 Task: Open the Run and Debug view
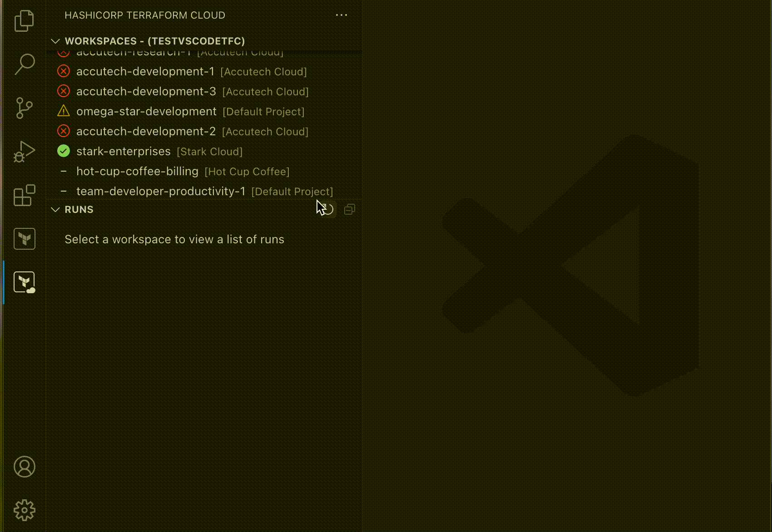(x=24, y=152)
